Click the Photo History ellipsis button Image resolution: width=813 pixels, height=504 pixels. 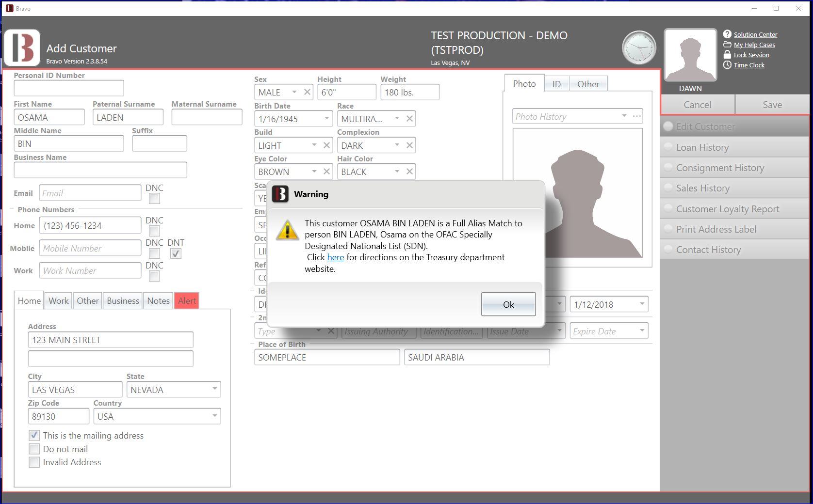click(637, 116)
